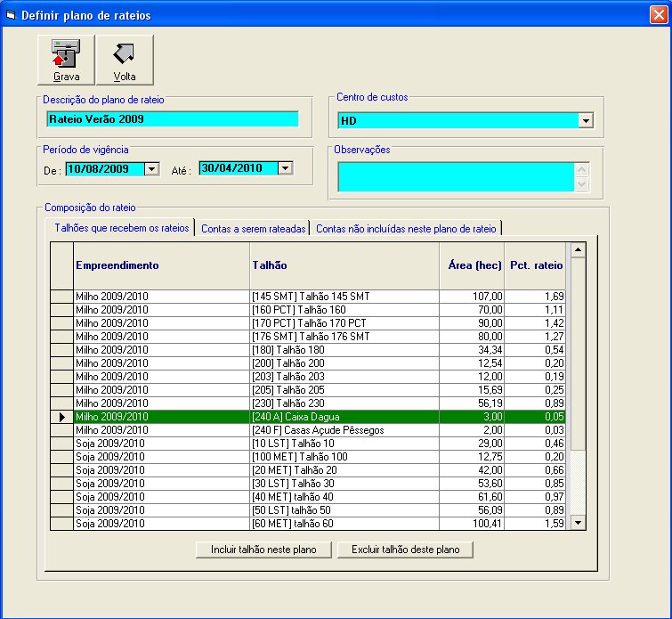Viewport: 672px width, 619px height.
Task: Click inside the Observações text area
Action: (456, 176)
